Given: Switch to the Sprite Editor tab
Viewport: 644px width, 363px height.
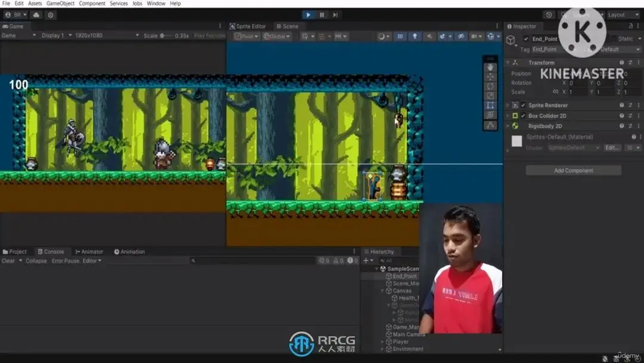Looking at the screenshot, I should (247, 26).
